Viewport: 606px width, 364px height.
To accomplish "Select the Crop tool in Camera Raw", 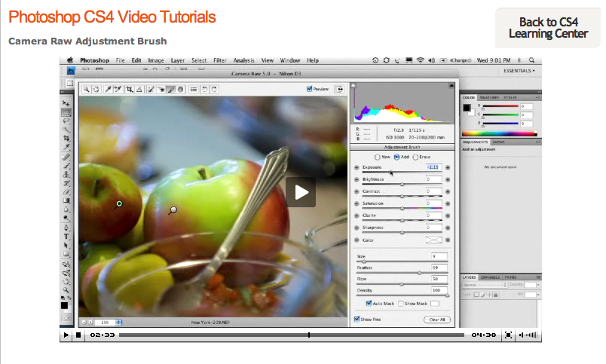I will click(130, 89).
